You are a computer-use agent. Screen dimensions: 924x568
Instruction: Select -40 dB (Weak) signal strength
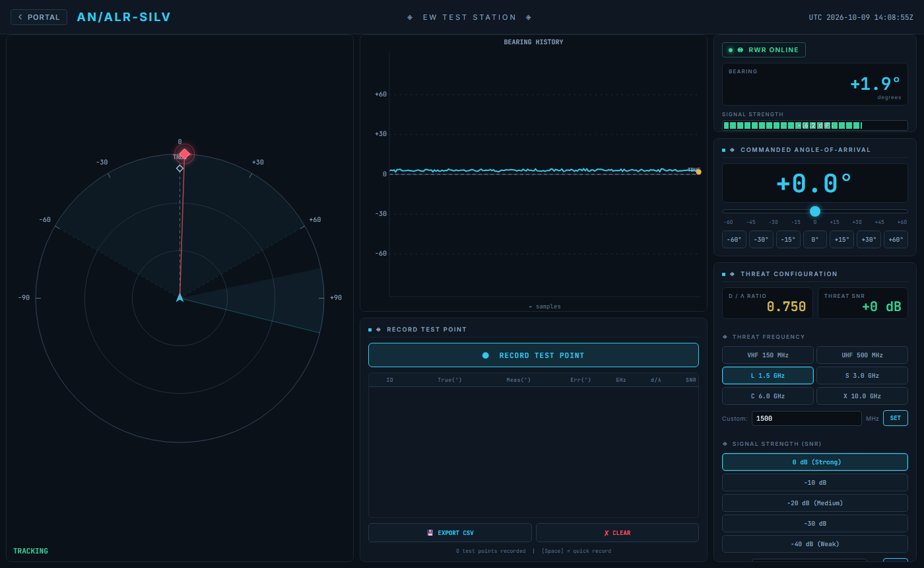(x=815, y=544)
